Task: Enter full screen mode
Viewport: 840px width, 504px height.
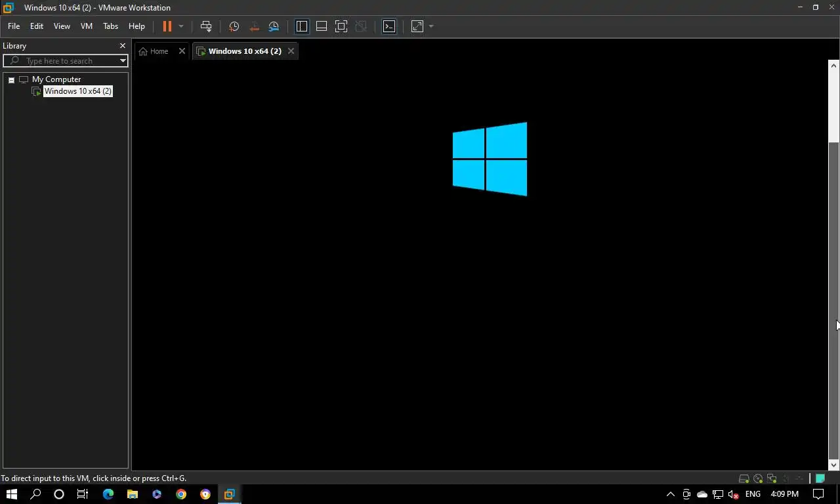Action: (x=341, y=26)
